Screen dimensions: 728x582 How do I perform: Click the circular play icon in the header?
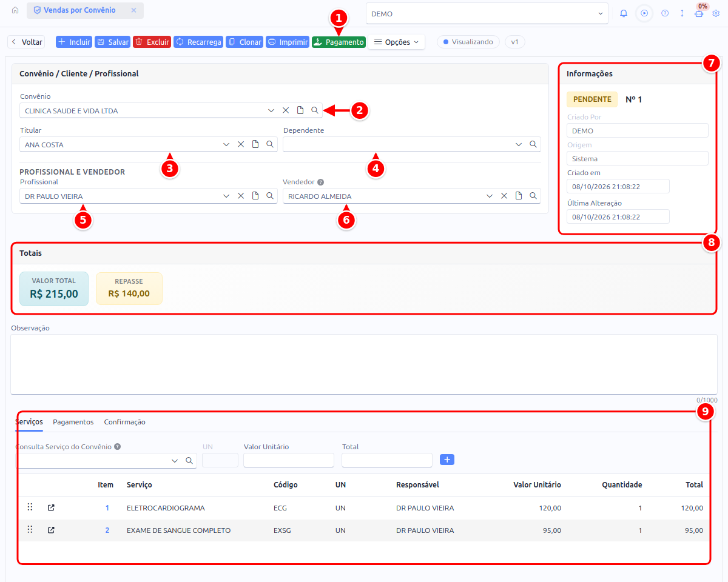[644, 13]
